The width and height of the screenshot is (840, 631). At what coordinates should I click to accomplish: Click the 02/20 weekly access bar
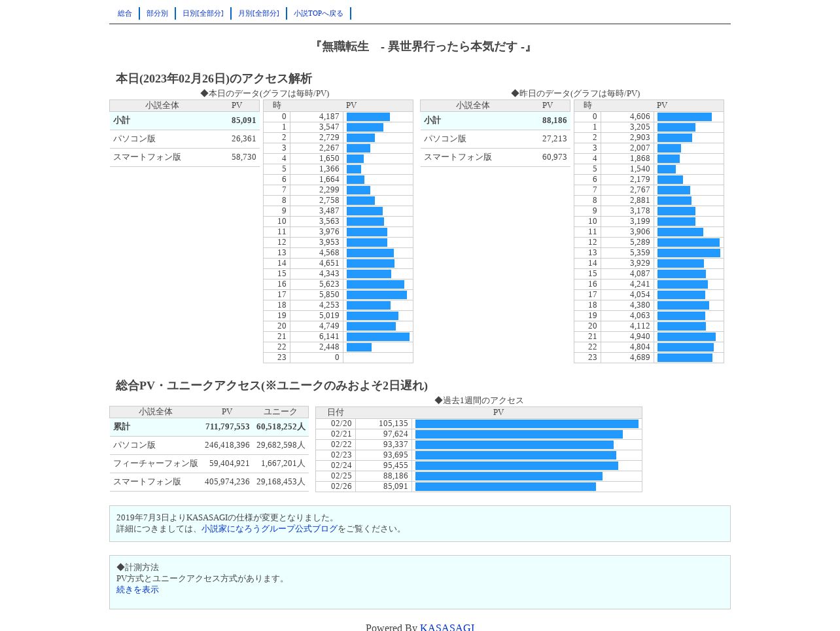coord(527,424)
